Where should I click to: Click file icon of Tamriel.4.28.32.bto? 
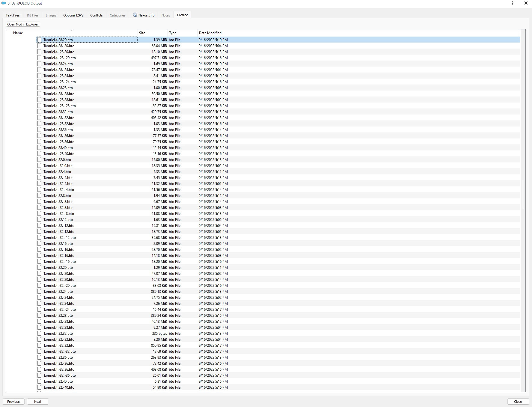[39, 111]
